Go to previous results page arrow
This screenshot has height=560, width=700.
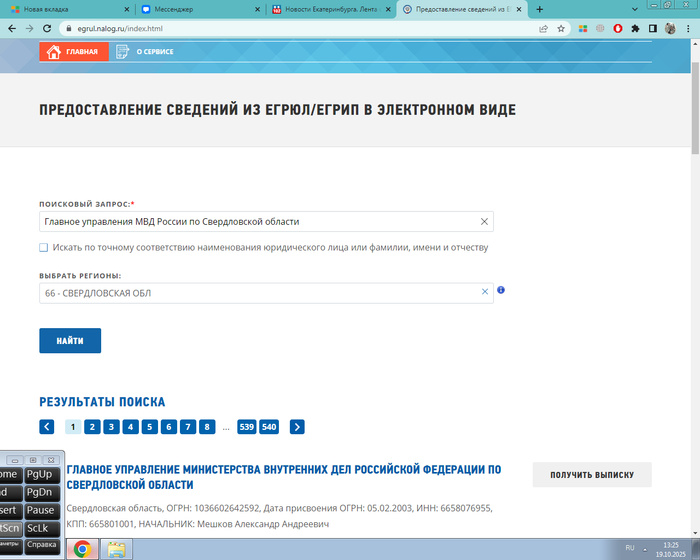tap(46, 427)
